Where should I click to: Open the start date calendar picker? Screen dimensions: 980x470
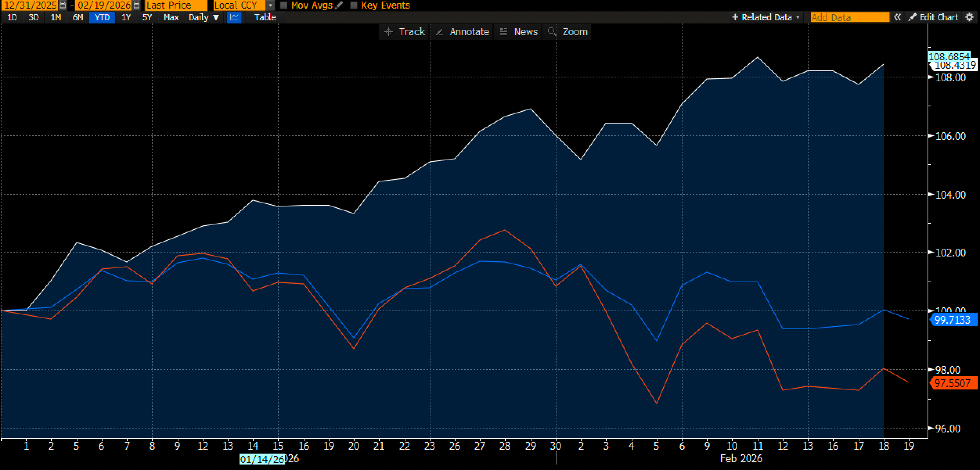63,5
